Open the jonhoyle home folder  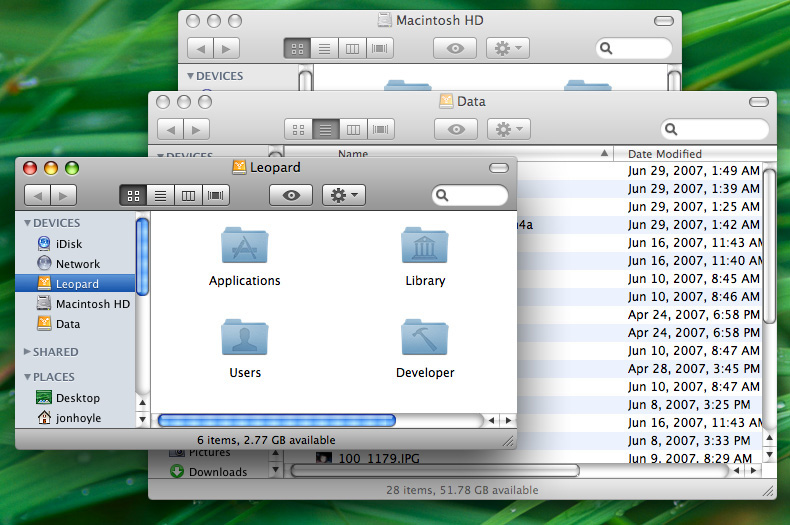pyautogui.click(x=75, y=418)
